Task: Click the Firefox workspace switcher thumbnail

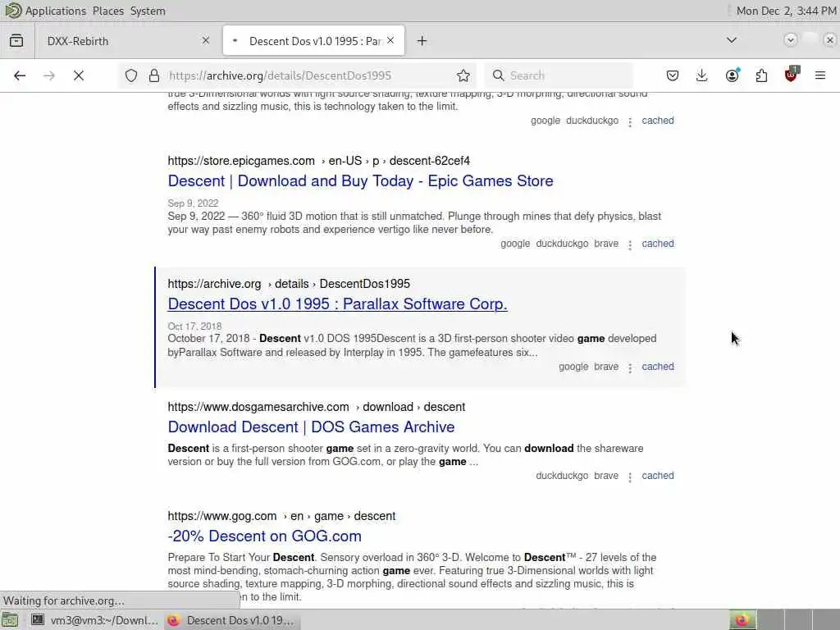Action: pos(742,620)
